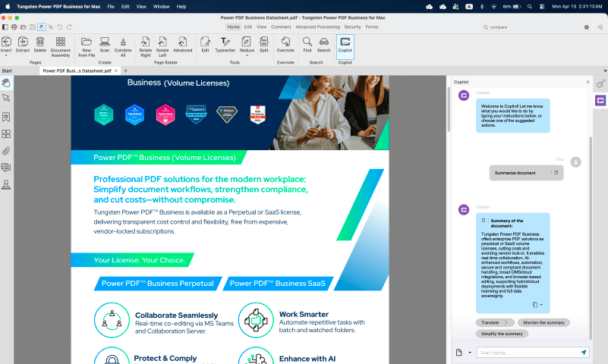Open the Comments panel in sidebar
Screen dimensions: 608x364
click(x=6, y=168)
